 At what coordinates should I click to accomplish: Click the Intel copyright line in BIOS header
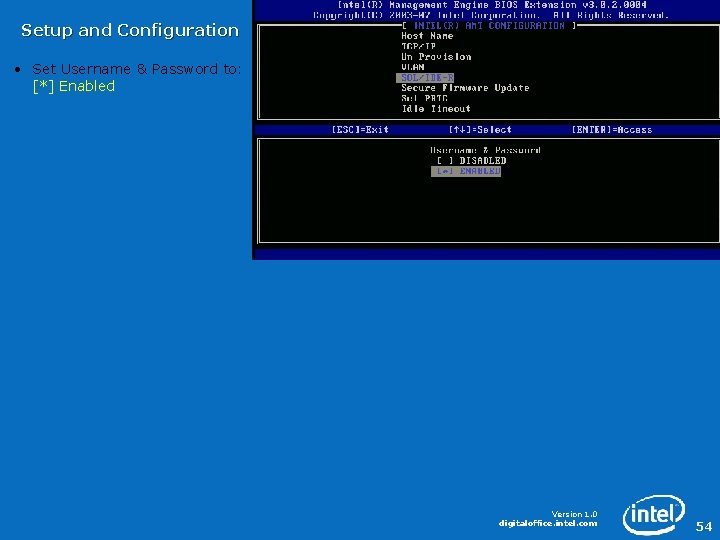(x=490, y=16)
